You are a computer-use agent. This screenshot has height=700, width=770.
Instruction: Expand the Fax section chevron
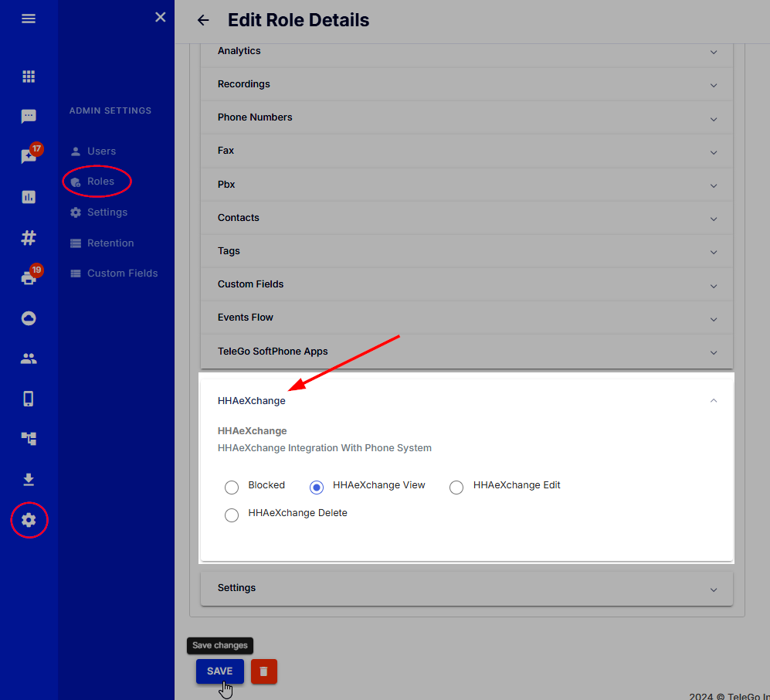click(x=714, y=153)
